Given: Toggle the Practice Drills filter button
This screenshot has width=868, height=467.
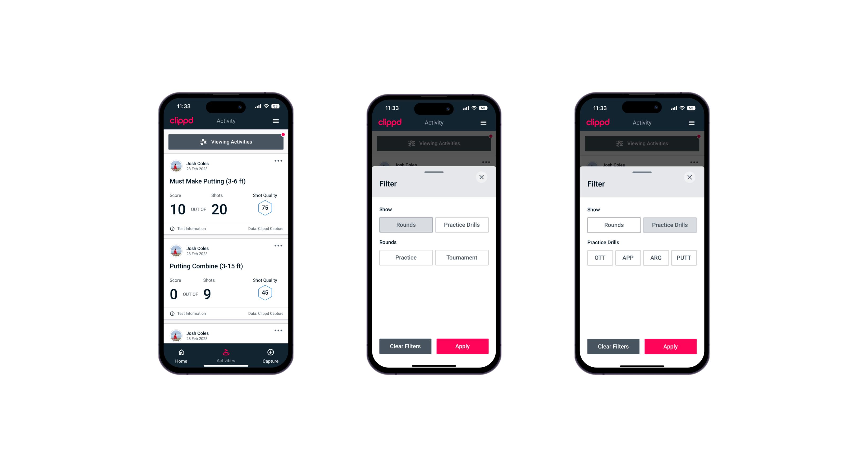Looking at the screenshot, I should click(x=461, y=224).
